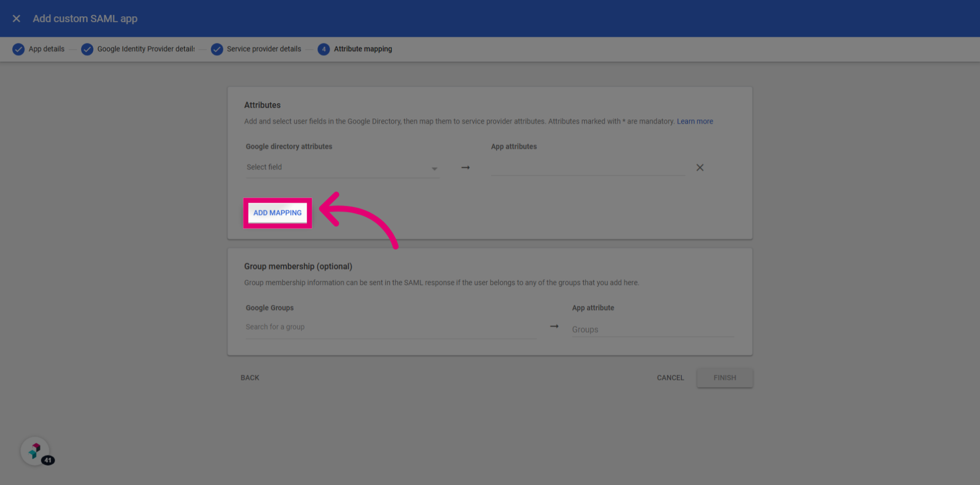Click the Google Identity Provider details checkmark icon
980x485 pixels.
tap(87, 49)
